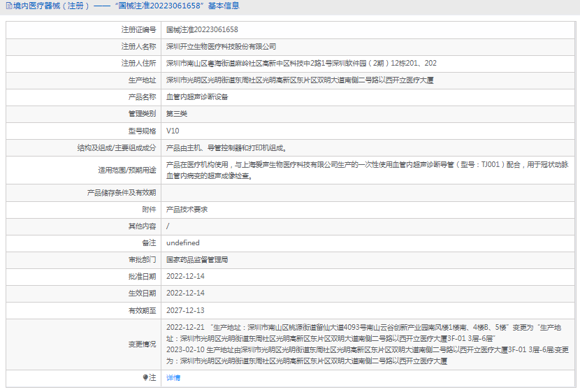Select production address value ending 开立医疗大厦 in 生产地址 row

click(x=300, y=80)
